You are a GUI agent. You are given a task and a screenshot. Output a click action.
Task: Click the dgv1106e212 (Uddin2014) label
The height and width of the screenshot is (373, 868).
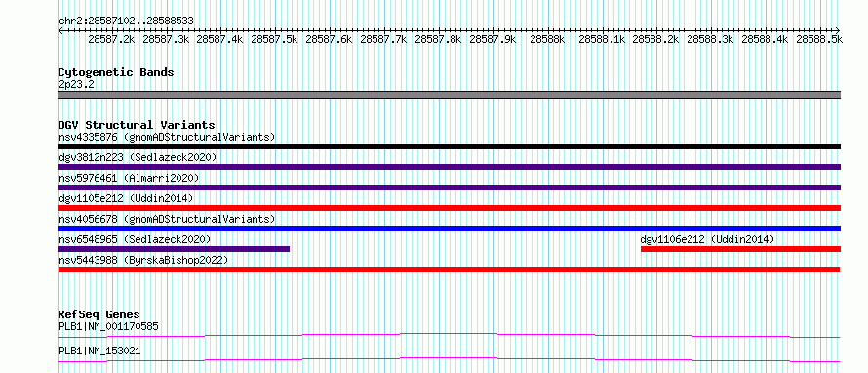click(x=707, y=239)
